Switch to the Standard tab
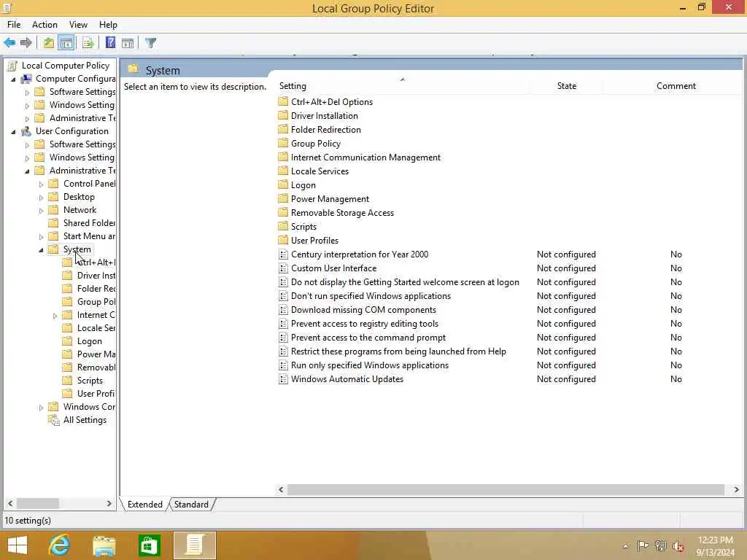The height and width of the screenshot is (560, 747). [191, 505]
